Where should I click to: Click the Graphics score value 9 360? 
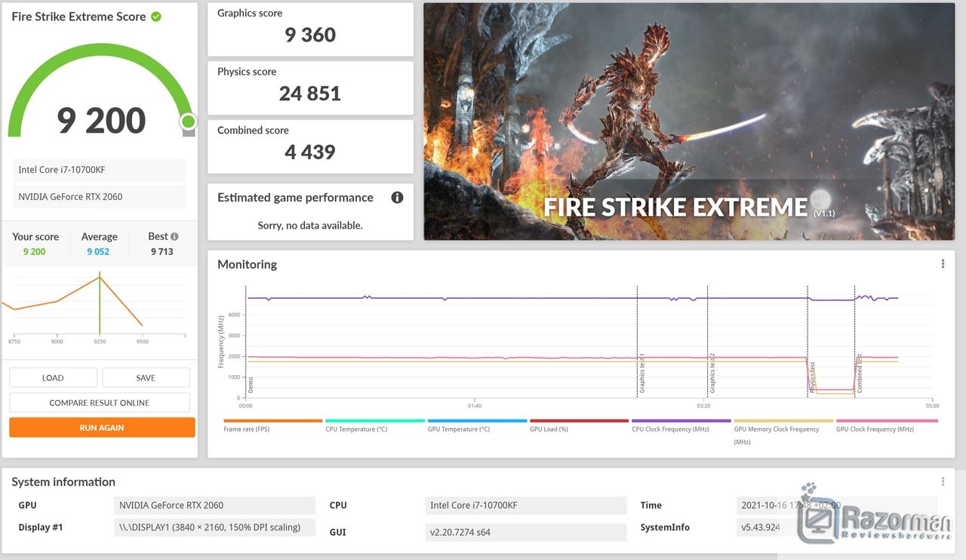[310, 35]
